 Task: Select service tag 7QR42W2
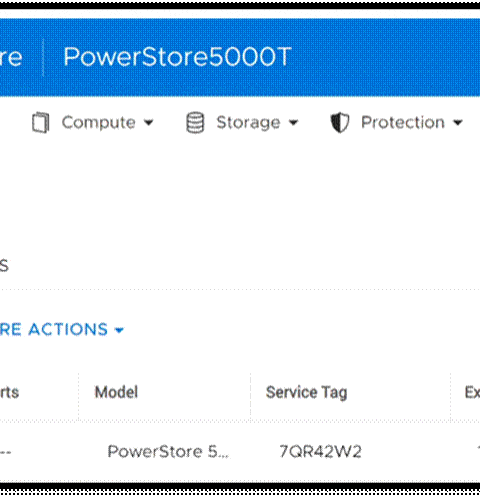click(x=320, y=452)
